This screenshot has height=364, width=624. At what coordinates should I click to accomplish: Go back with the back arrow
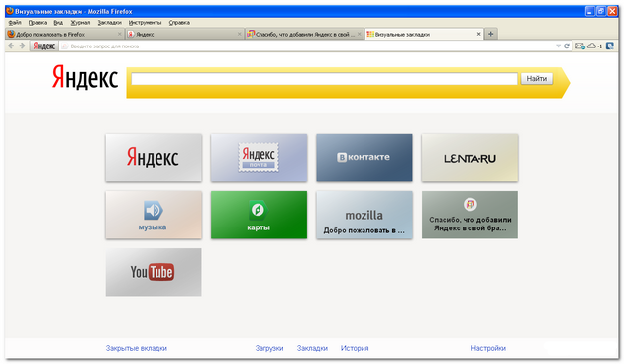click(11, 46)
